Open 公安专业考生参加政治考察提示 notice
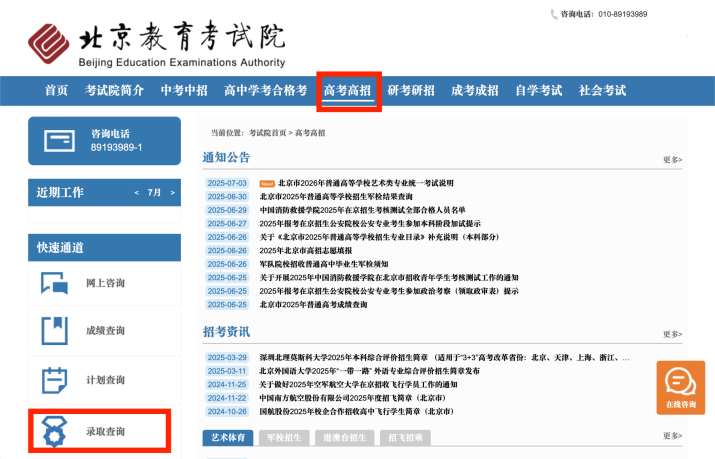715x459 pixels. [389, 291]
